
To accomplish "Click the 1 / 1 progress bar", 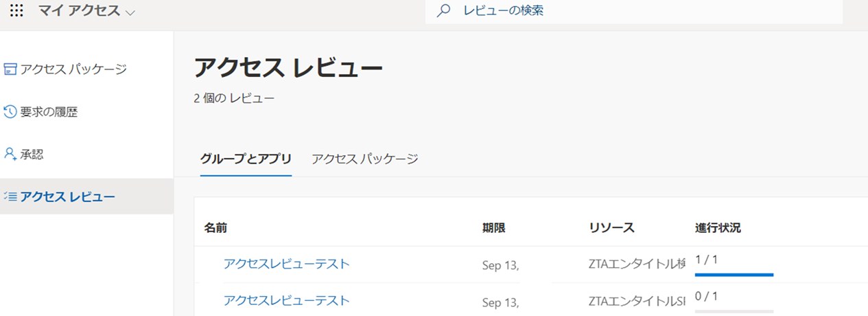I will (734, 274).
